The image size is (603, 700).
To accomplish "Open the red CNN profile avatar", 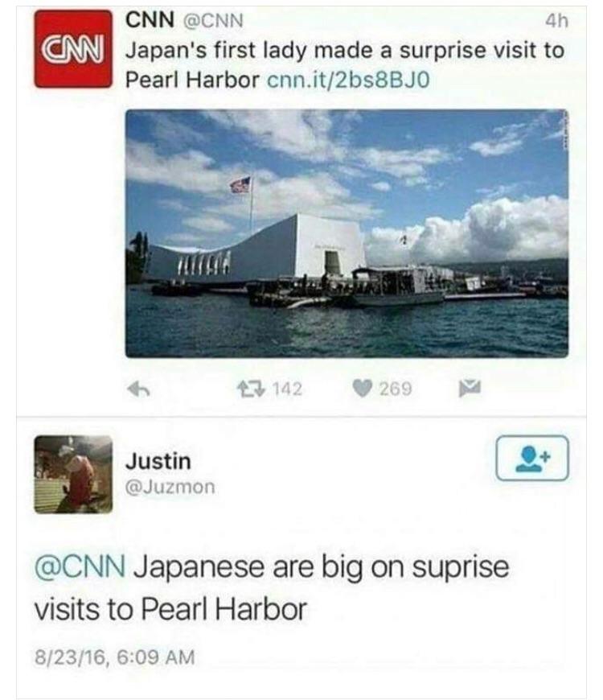I will (x=73, y=48).
